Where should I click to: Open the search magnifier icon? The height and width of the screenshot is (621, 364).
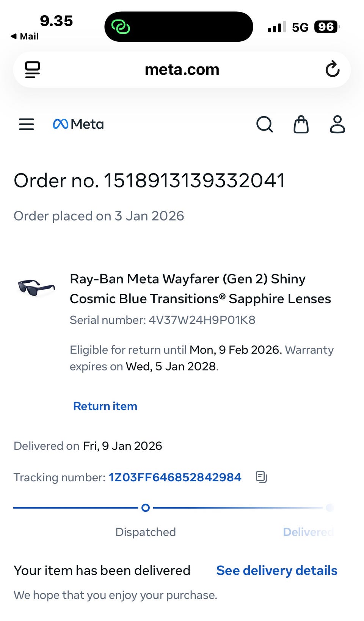coord(264,124)
